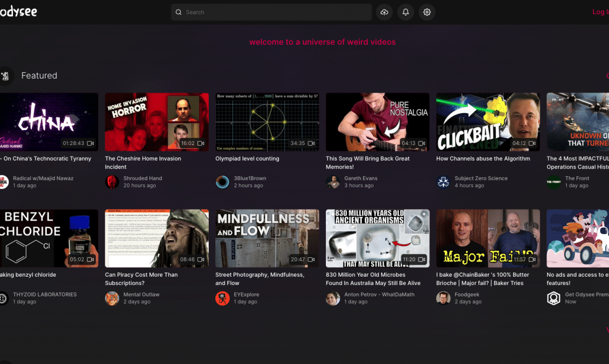This screenshot has width=609, height=364.
Task: Click the search magnifier icon
Action: point(179,12)
